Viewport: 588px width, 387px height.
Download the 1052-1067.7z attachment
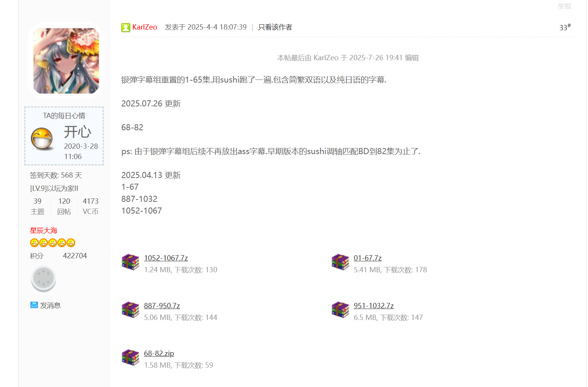pyautogui.click(x=166, y=258)
